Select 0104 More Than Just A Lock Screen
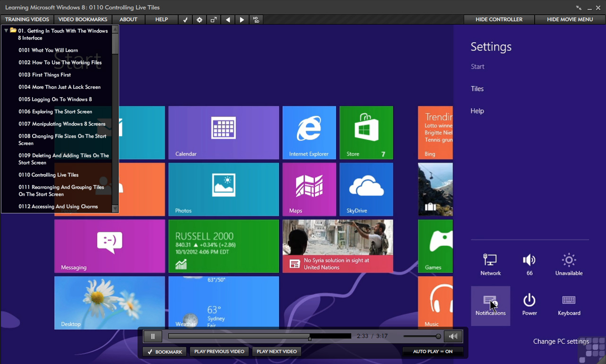The height and width of the screenshot is (364, 606). tap(60, 87)
